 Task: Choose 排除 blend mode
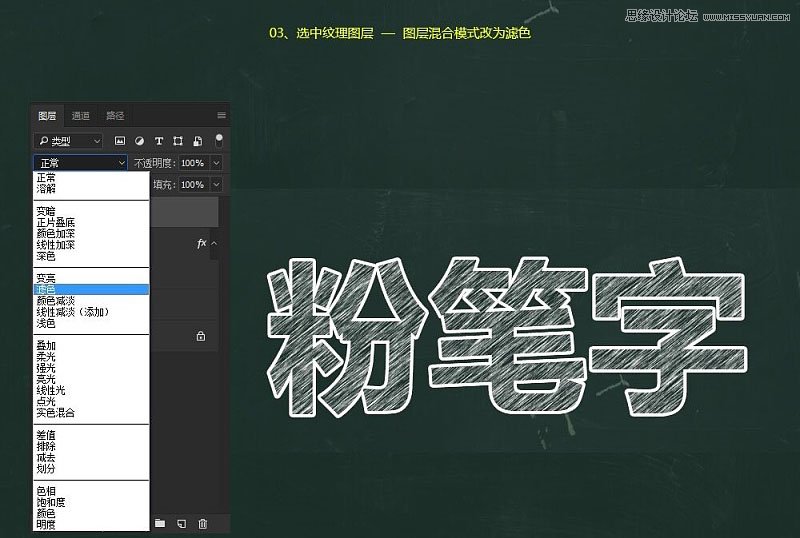point(91,447)
